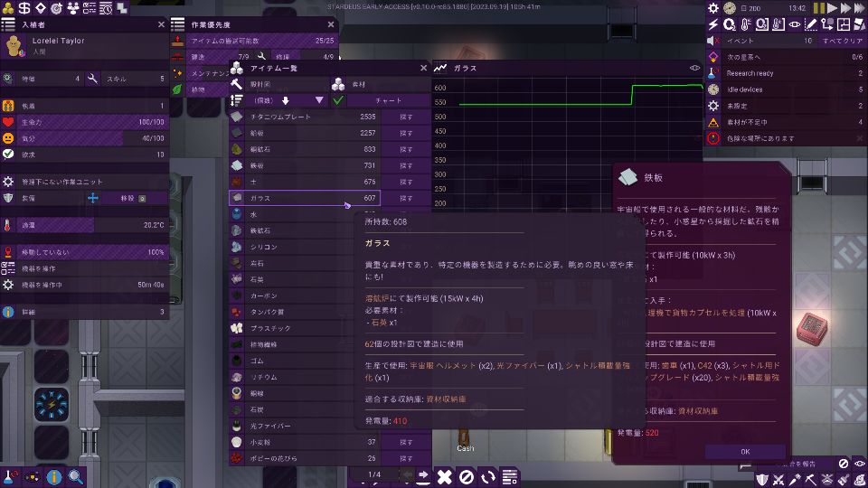This screenshot has width=868, height=488.
Task: Open the blue info icon at bottom-left
Action: [x=53, y=476]
